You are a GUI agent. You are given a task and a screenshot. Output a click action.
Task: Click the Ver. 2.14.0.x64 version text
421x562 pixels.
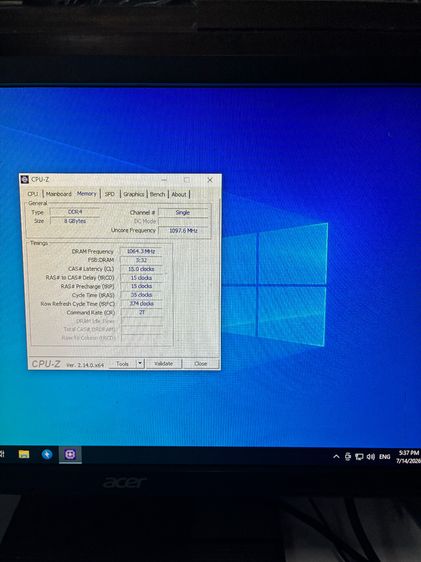click(85, 365)
